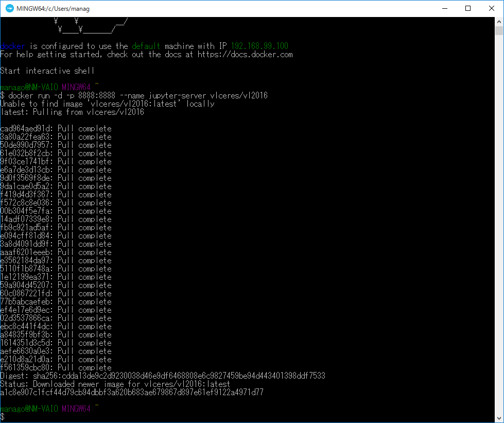Click layer '77b5abcaefeb: Pull complete'

coord(56,302)
